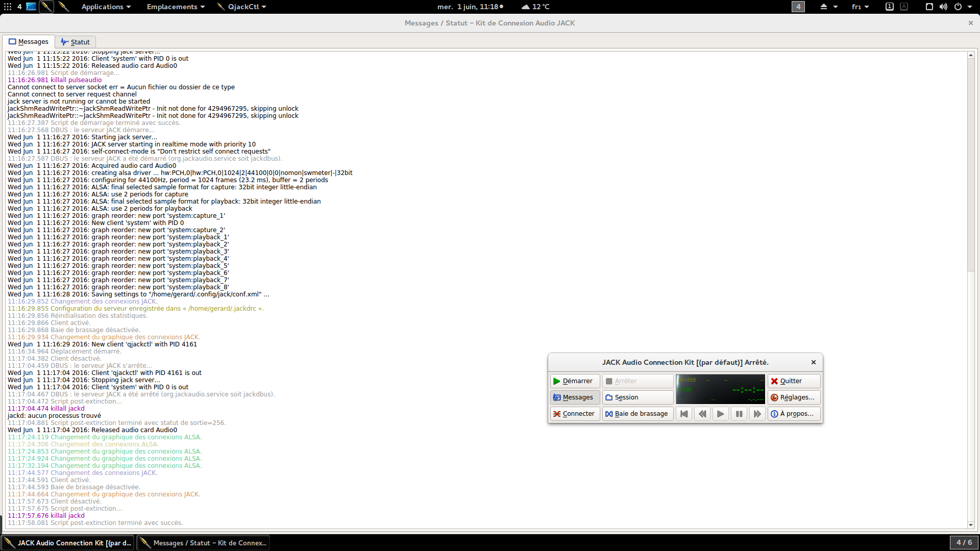The height and width of the screenshot is (551, 980).
Task: Click the transport fast-forward icon
Action: point(757,414)
